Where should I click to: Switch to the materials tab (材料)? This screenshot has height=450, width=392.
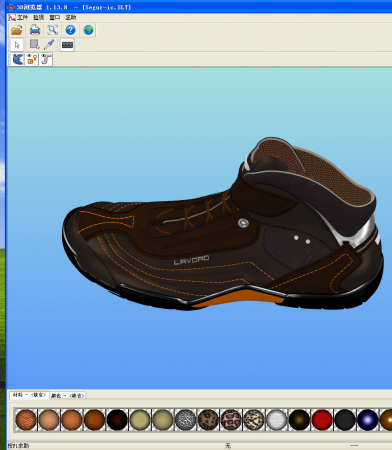(x=29, y=395)
